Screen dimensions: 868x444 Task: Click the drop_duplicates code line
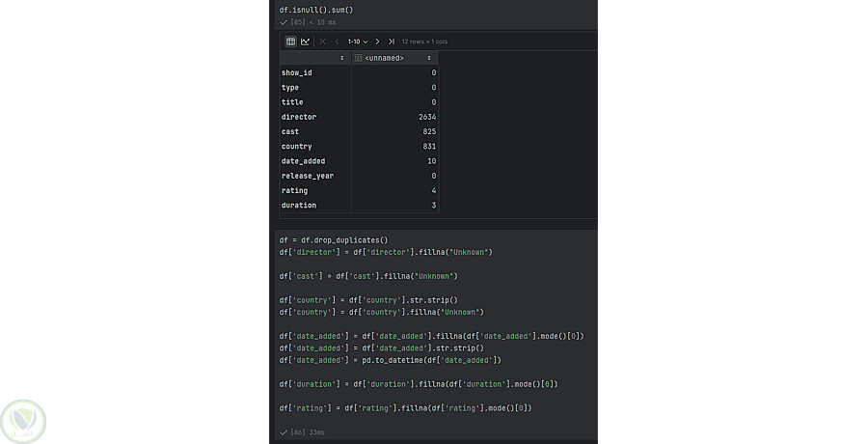point(333,239)
